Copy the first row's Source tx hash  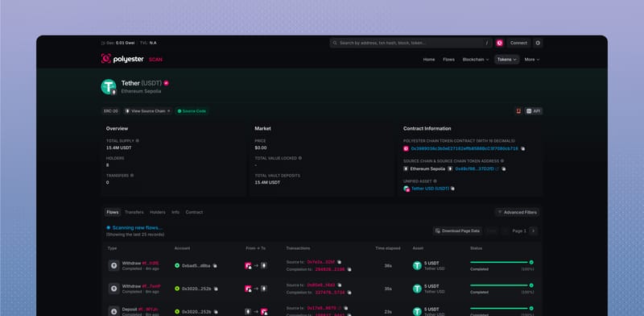click(x=339, y=262)
